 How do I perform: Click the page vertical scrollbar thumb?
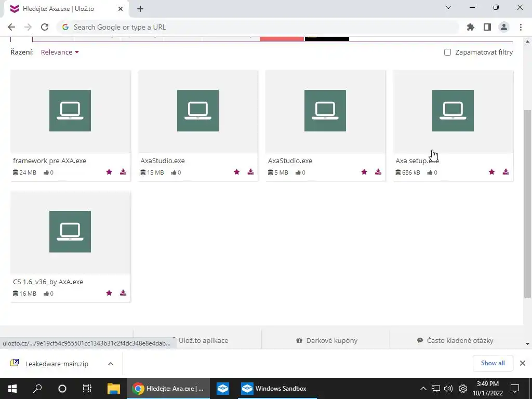tap(527, 204)
